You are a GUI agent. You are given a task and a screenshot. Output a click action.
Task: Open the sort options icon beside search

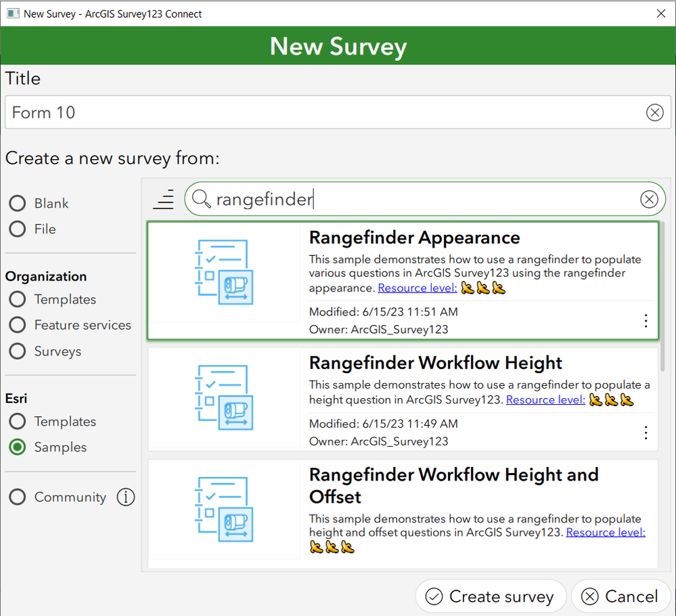(164, 199)
